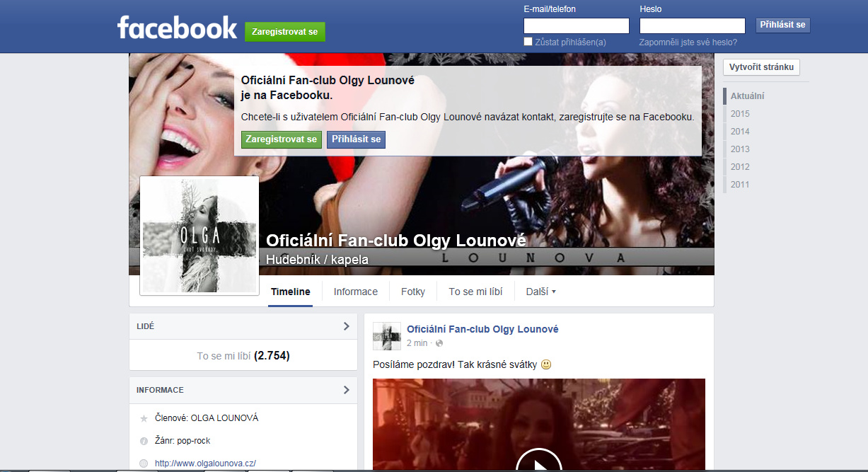Expand the LIDÉ section chevron

(346, 326)
